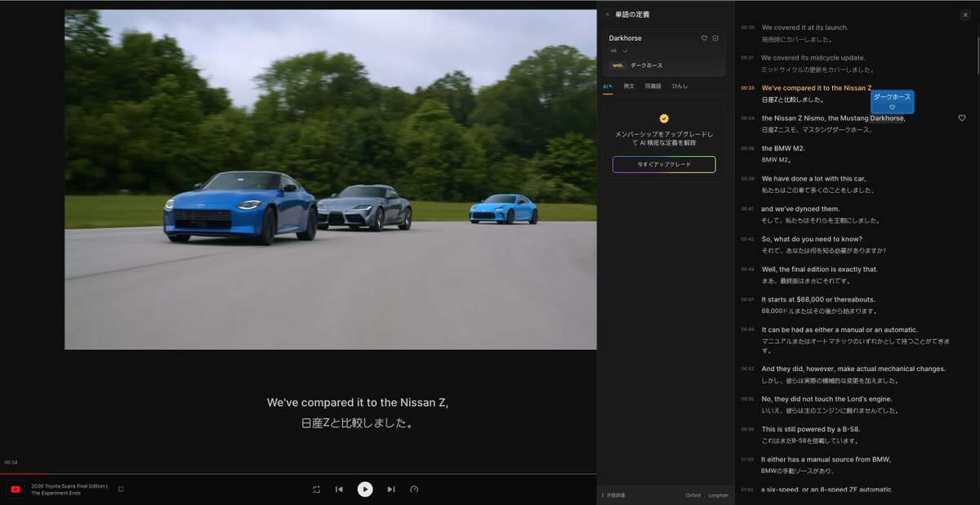Skip to the previous sentence
This screenshot has width=980, height=505.
[339, 489]
